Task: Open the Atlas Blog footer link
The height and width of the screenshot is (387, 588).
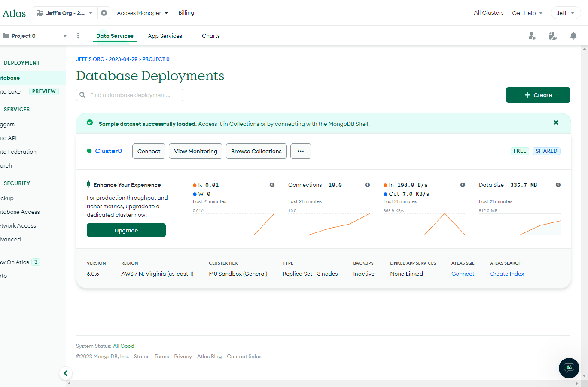Action: (209, 357)
